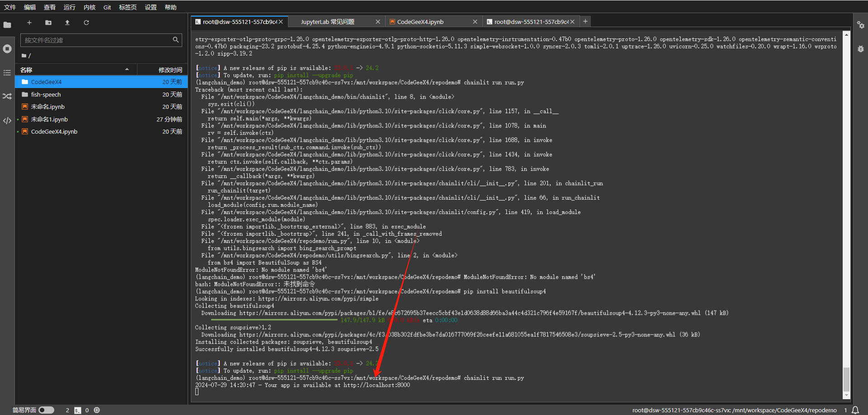The width and height of the screenshot is (868, 415).
Task: Close the CodeGeeX4.ipynb tab
Action: pos(475,22)
